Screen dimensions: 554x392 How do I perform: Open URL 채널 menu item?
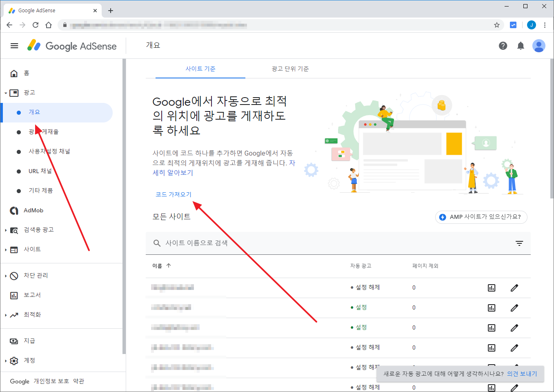tap(40, 171)
